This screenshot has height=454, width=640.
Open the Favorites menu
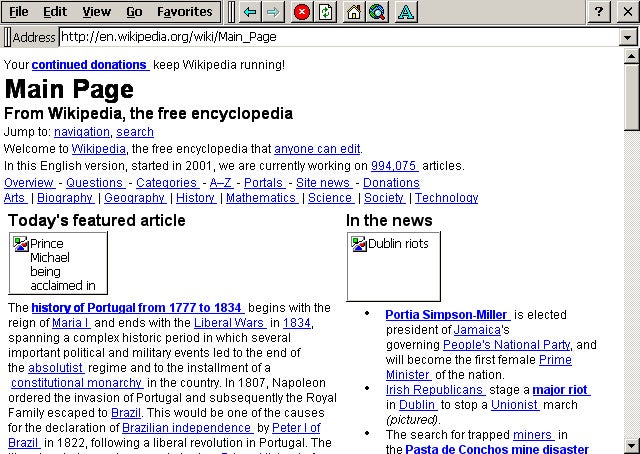pyautogui.click(x=184, y=11)
